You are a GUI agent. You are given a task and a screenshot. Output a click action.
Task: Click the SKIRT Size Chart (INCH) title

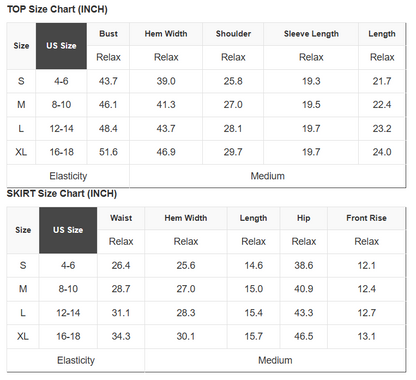62,194
